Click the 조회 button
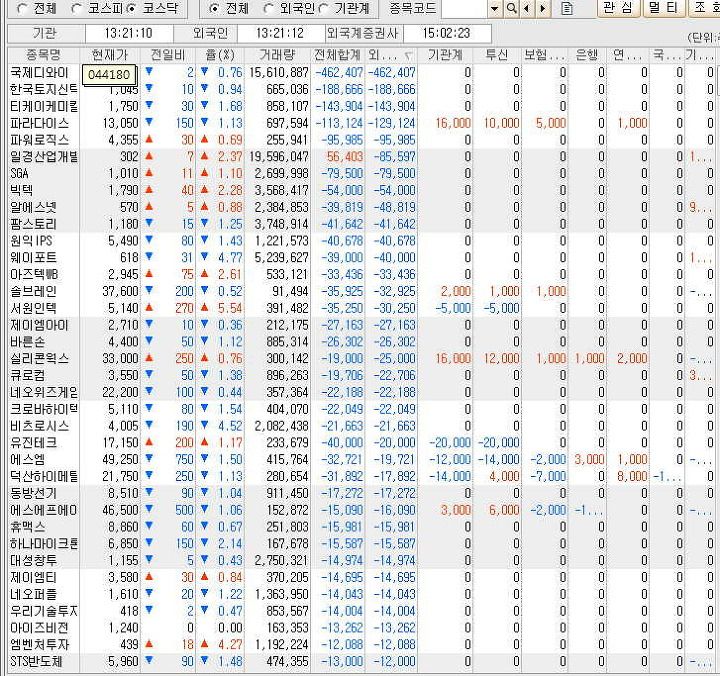The height and width of the screenshot is (676, 720). point(704,8)
